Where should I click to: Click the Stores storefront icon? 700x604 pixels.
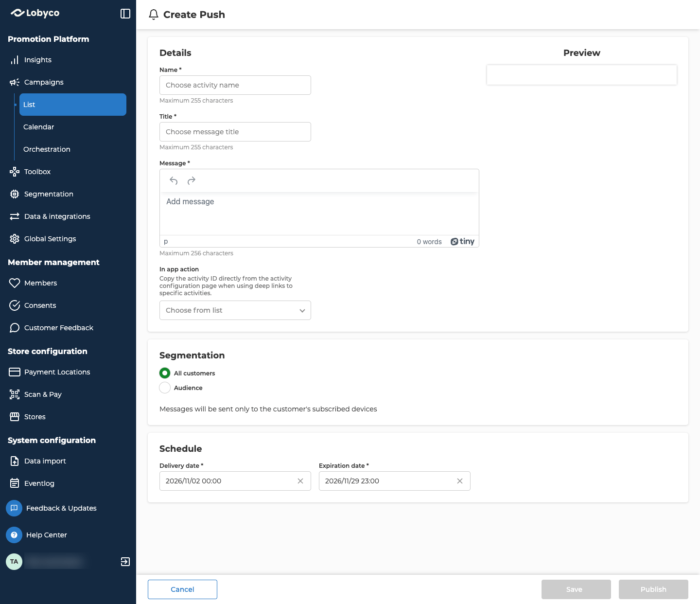click(x=15, y=417)
